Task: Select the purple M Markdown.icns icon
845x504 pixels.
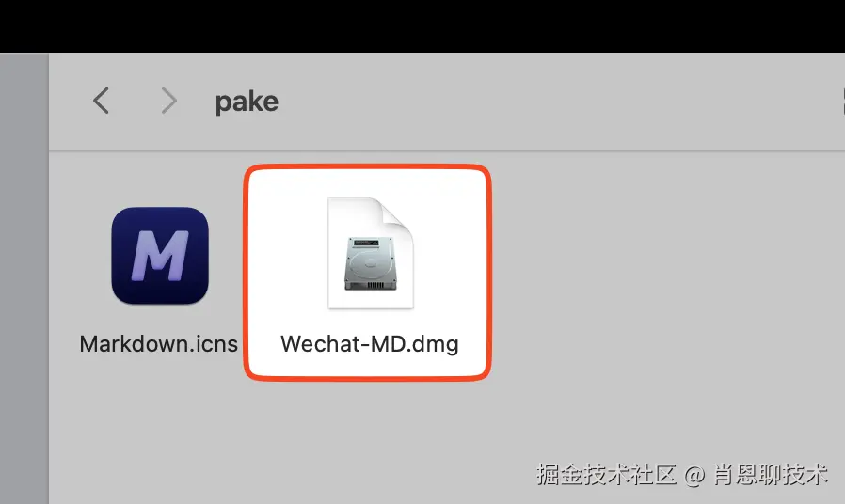Action: pyautogui.click(x=160, y=255)
